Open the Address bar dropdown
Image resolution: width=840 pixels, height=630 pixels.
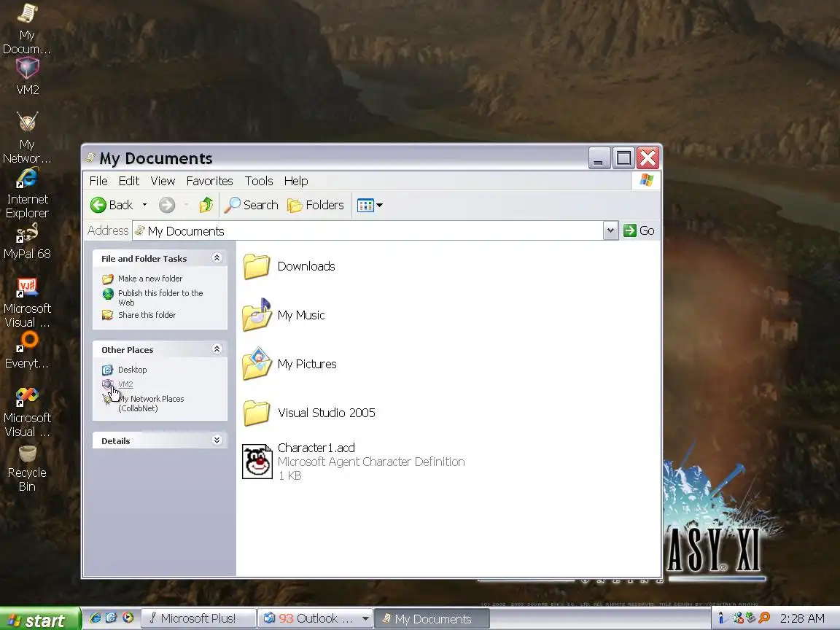coord(610,231)
